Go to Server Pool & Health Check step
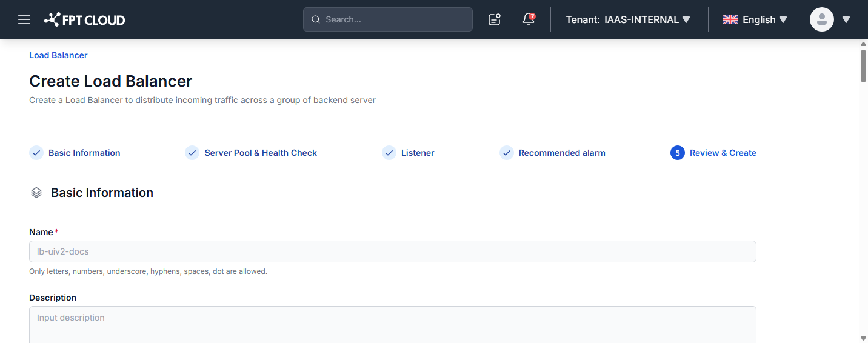Viewport: 868px width, 343px height. (261, 153)
